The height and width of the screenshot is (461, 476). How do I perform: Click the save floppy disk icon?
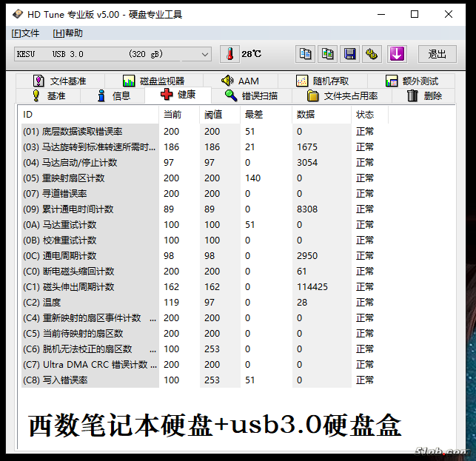coord(349,54)
